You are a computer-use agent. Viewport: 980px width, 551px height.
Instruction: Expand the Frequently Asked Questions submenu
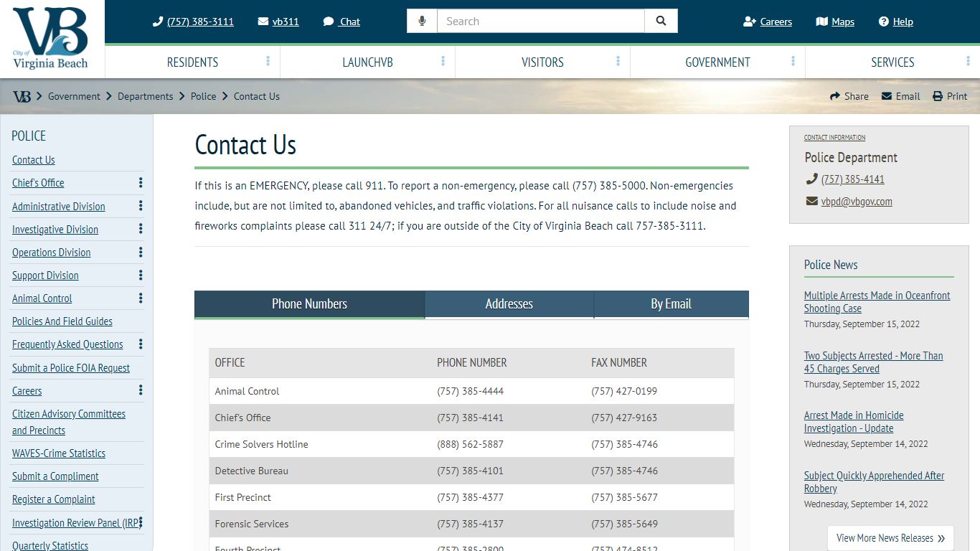141,344
